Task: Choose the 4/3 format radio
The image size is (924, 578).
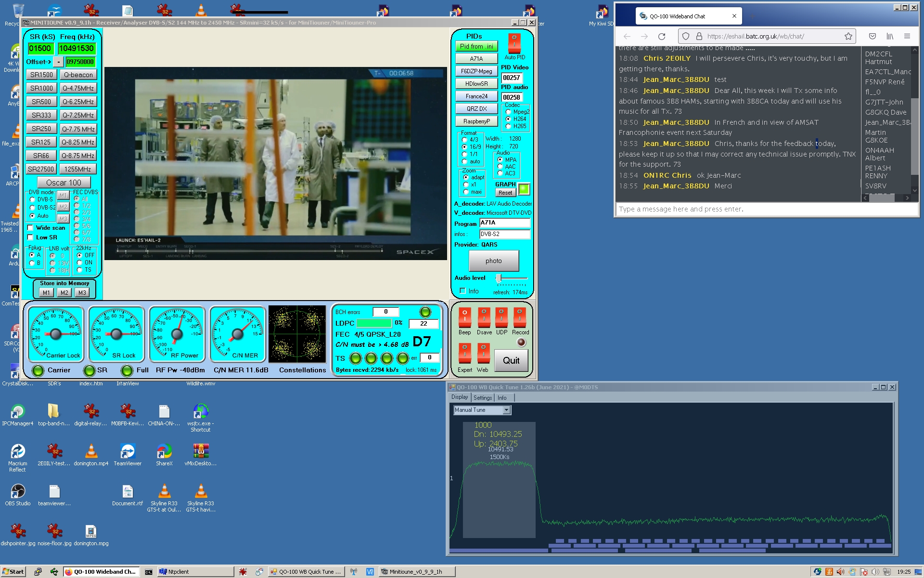Action: coord(464,140)
